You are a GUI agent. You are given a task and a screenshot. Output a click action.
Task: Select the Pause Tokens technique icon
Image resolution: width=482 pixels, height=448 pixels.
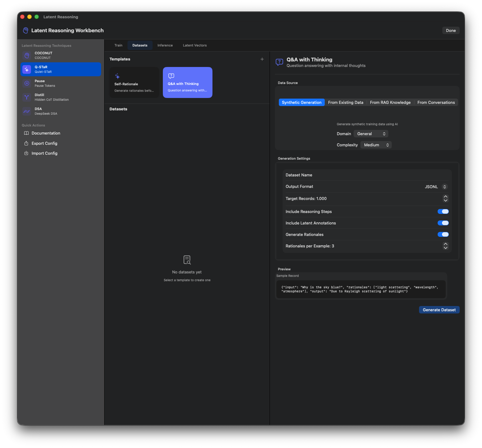pos(27,83)
